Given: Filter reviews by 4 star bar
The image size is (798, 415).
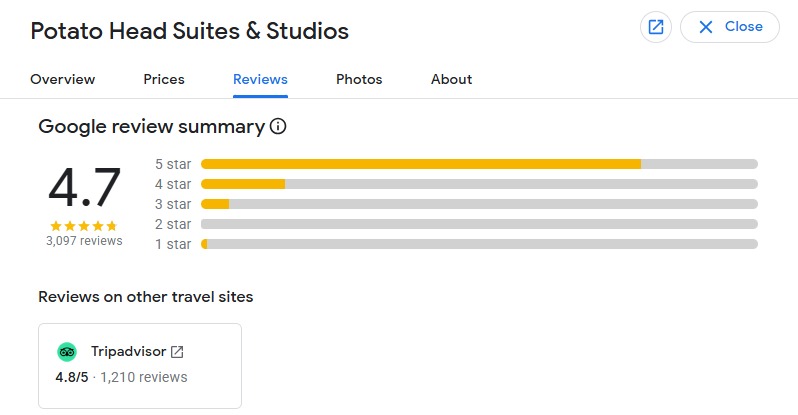Looking at the screenshot, I should pos(479,184).
